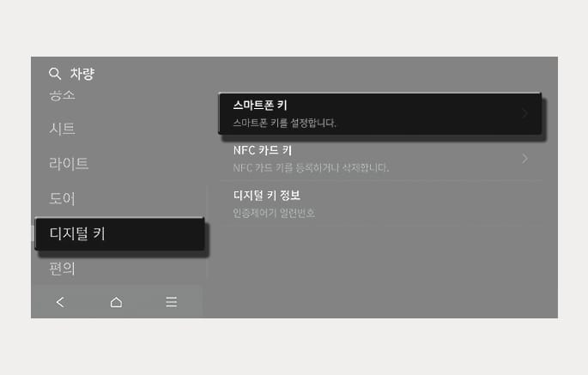
Task: Select the 라이트 menu item
Action: click(x=69, y=164)
